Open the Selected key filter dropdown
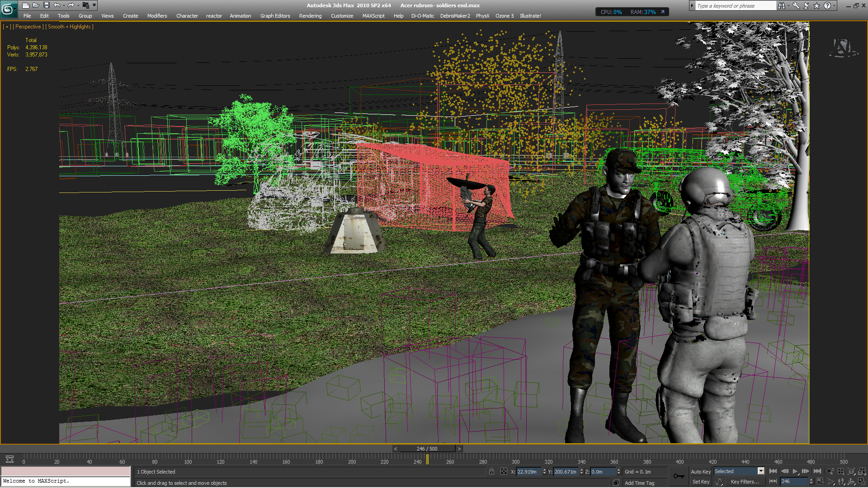Screen dimensions: 868x488 point(761,471)
